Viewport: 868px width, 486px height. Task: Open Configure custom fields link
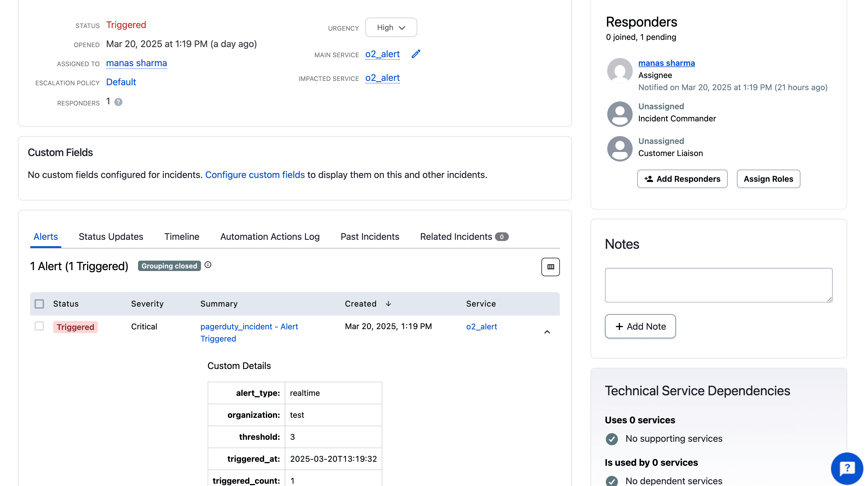click(255, 175)
